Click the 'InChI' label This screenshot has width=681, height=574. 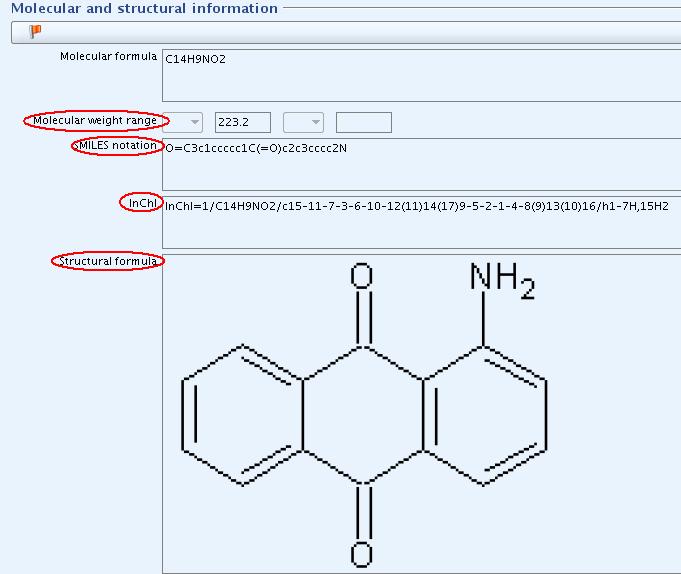click(x=142, y=203)
